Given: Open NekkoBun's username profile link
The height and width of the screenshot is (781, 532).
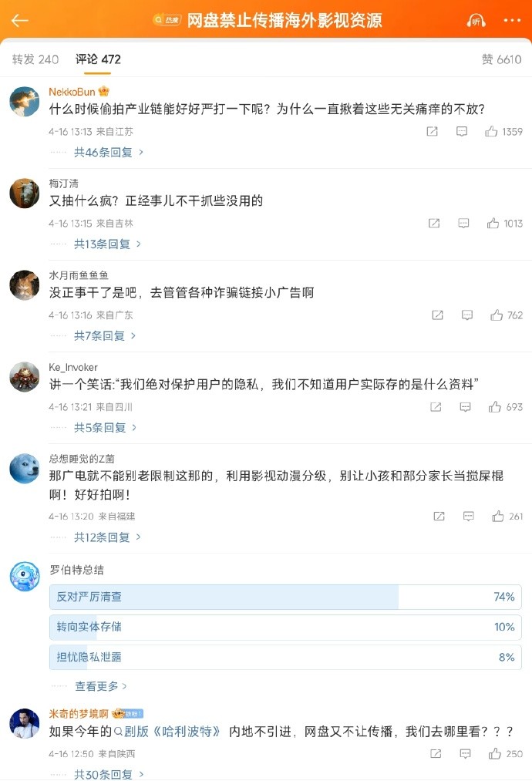Looking at the screenshot, I should [72, 92].
